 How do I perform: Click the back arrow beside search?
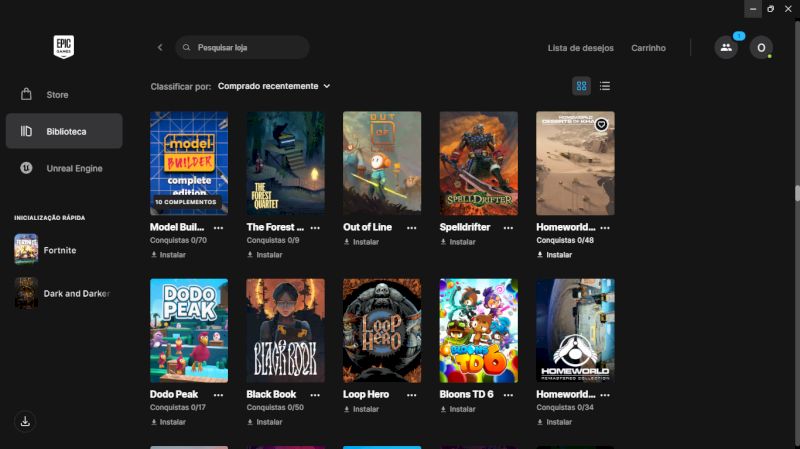(x=160, y=47)
